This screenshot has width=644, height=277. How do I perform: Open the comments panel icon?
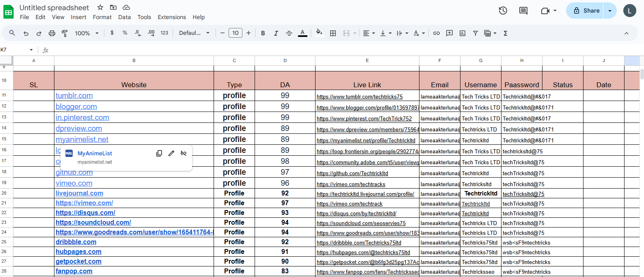tap(523, 11)
